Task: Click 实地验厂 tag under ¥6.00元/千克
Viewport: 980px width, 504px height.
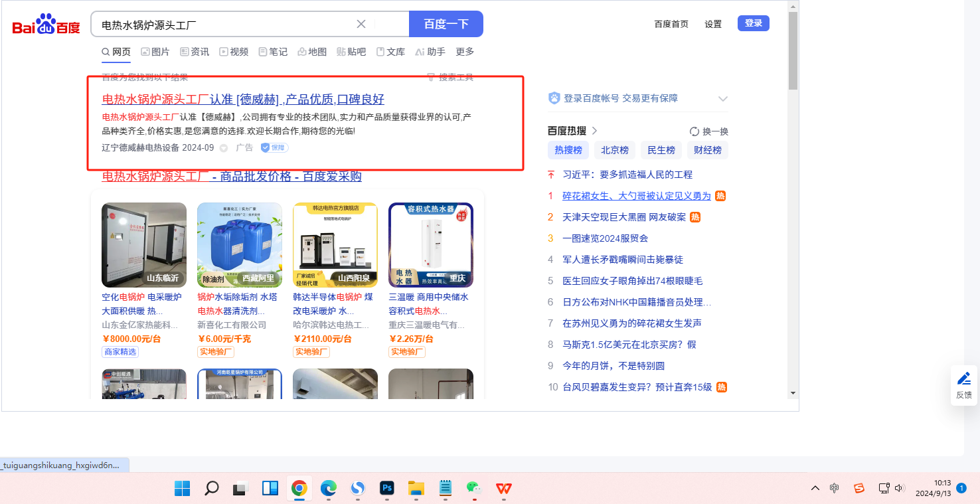Action: click(216, 352)
